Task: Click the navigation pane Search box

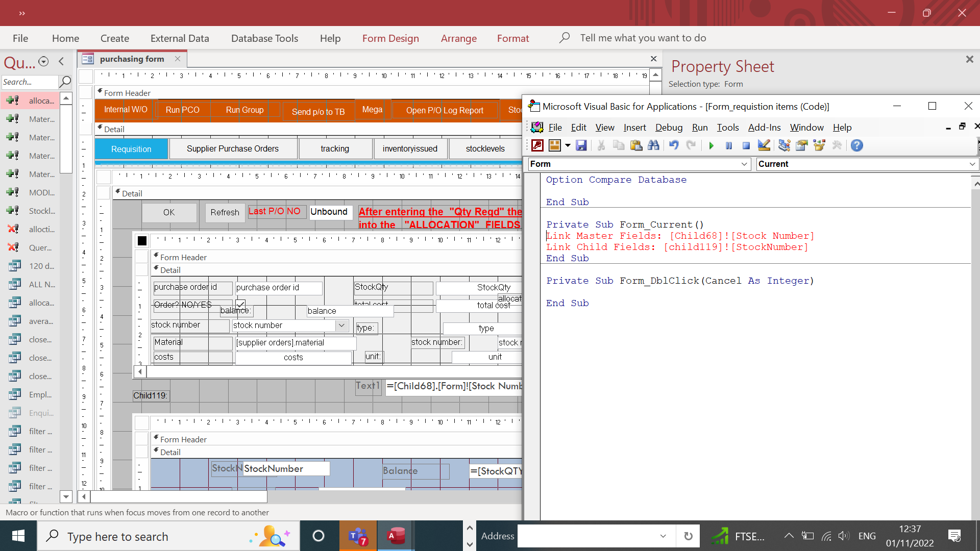Action: [x=30, y=82]
